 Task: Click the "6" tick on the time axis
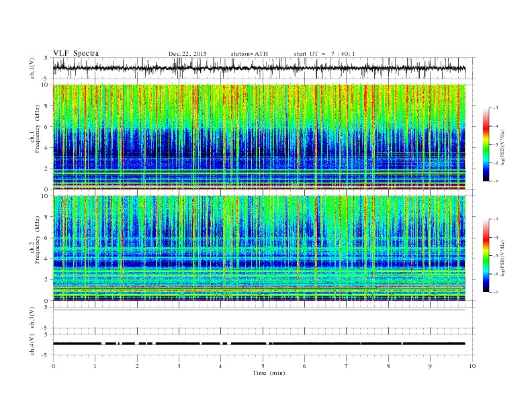click(304, 366)
